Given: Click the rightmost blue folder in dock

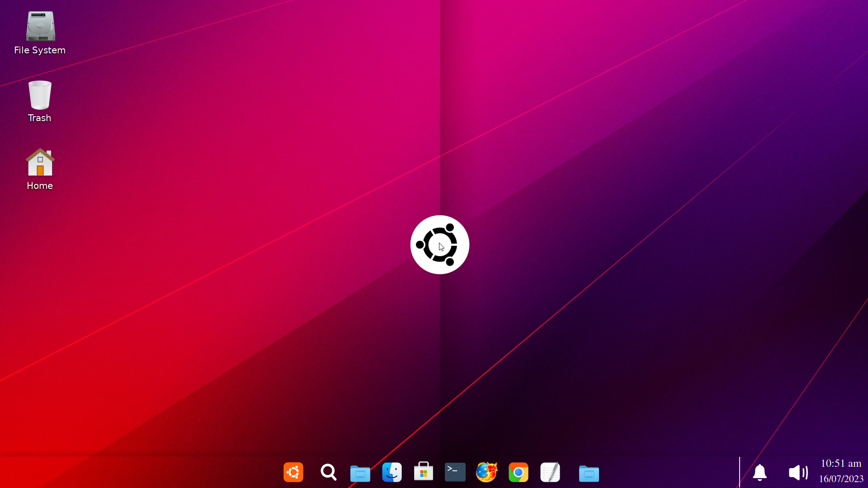Looking at the screenshot, I should [x=589, y=473].
